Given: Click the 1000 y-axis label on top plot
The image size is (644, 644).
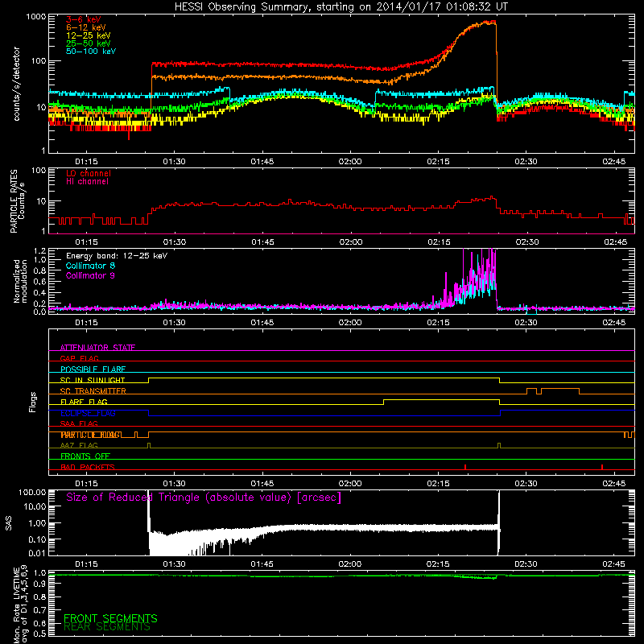Looking at the screenshot, I should tap(35, 17).
